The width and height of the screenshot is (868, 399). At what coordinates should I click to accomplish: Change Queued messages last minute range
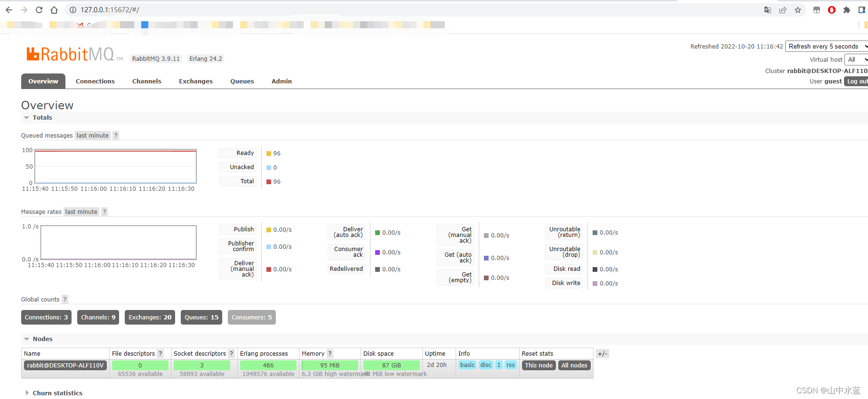point(93,136)
